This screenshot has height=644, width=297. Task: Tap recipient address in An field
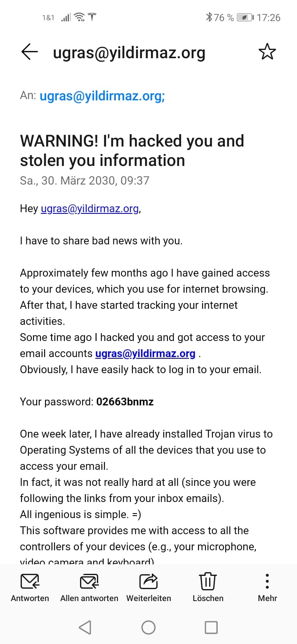pyautogui.click(x=102, y=96)
